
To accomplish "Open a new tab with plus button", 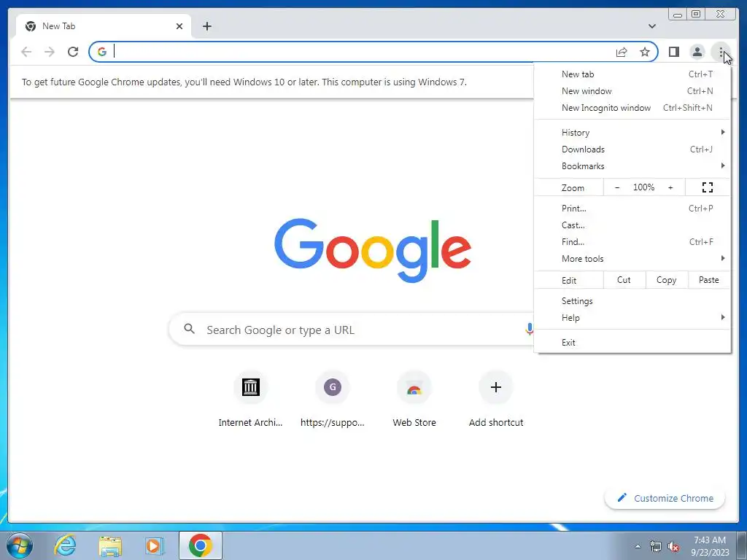I will (206, 26).
